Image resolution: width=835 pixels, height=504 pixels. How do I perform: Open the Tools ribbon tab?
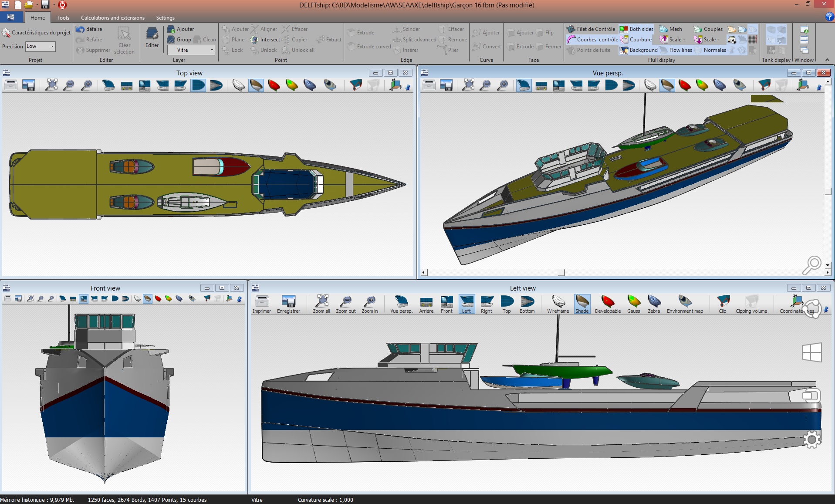(63, 18)
